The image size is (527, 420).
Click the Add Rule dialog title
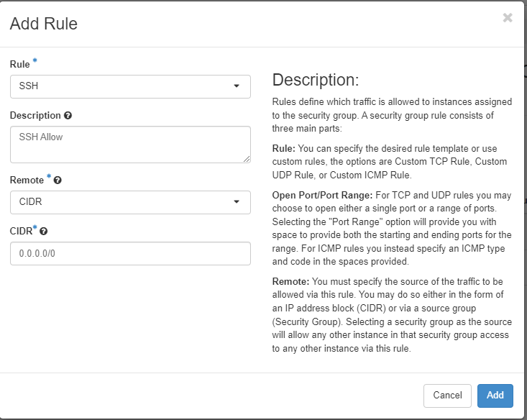pos(44,24)
